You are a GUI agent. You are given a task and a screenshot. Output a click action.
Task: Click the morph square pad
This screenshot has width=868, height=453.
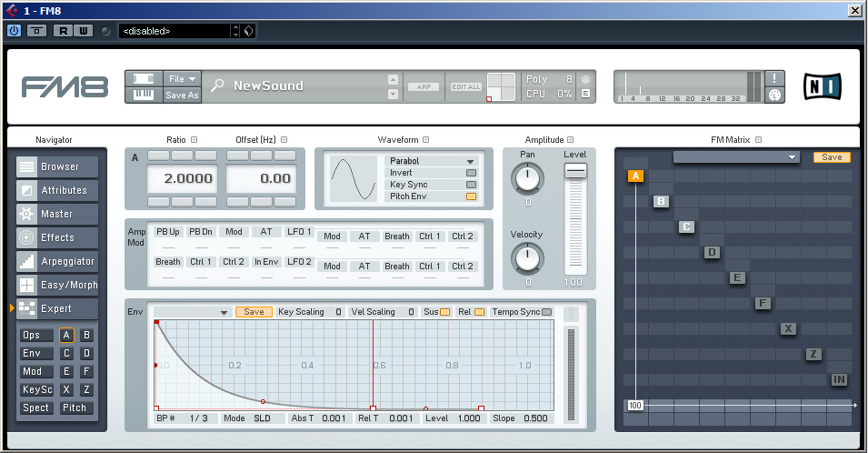click(x=502, y=87)
